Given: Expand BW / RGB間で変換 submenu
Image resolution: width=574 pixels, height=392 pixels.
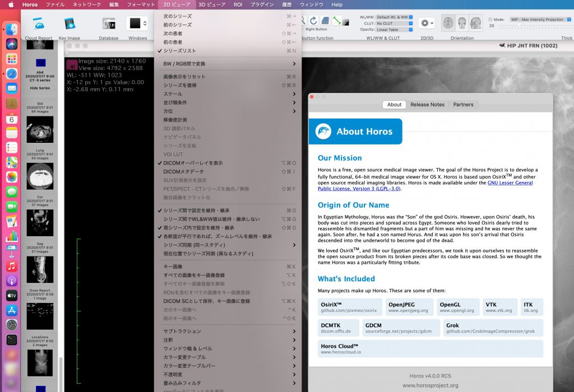Looking at the screenshot, I should 228,64.
